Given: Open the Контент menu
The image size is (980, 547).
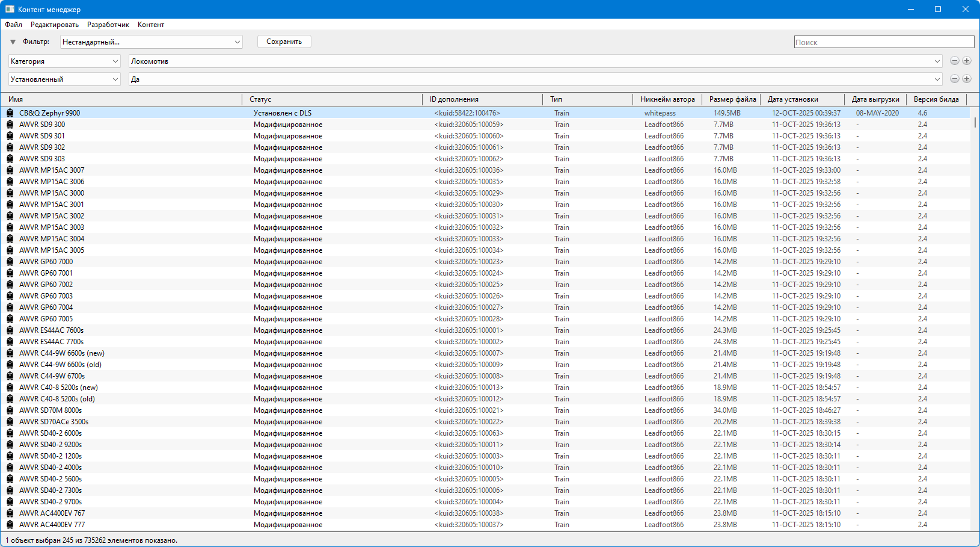Looking at the screenshot, I should click(x=151, y=25).
